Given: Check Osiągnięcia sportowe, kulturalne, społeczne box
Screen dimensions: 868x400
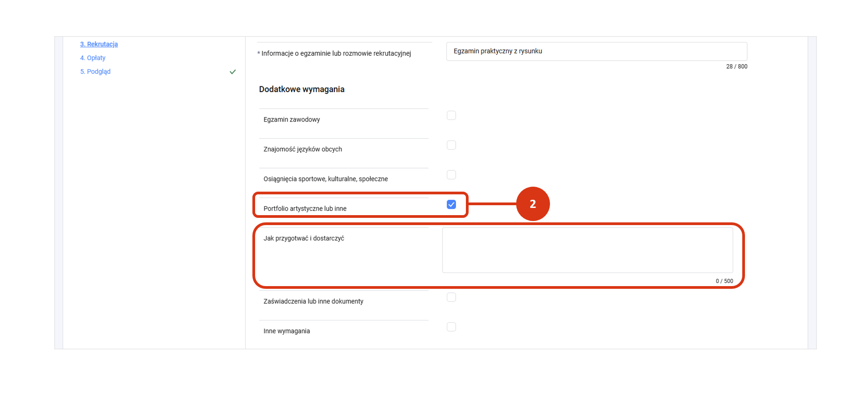Looking at the screenshot, I should [x=451, y=175].
